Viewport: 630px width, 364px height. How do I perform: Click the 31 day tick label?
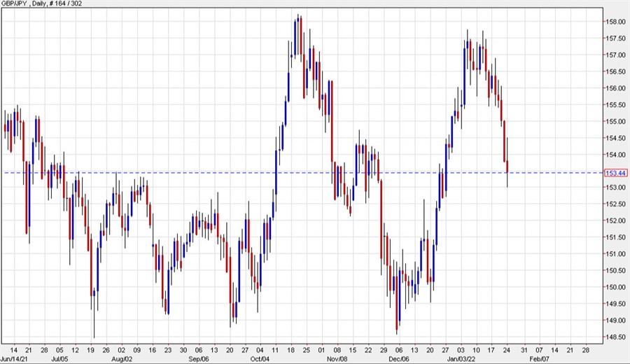pos(524,350)
